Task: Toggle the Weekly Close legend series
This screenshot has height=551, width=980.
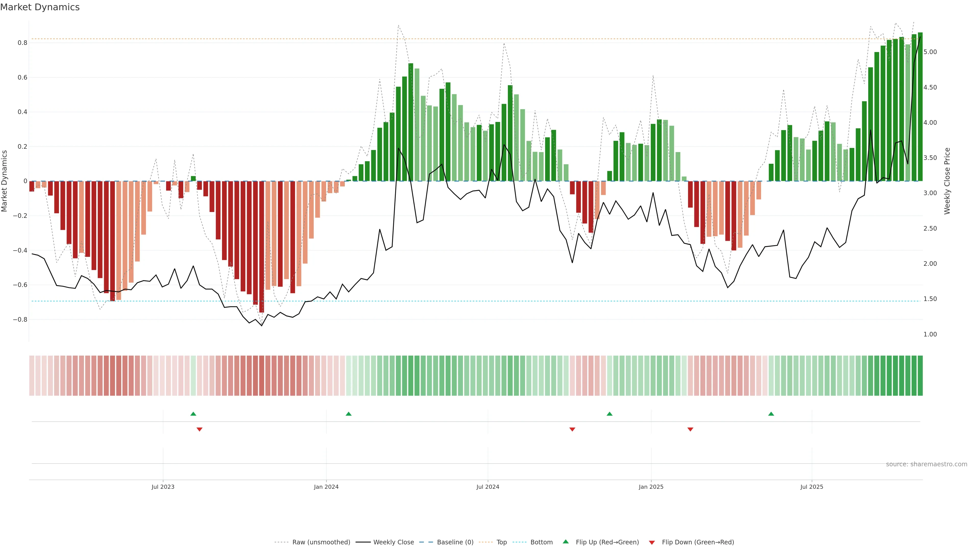Action: tap(393, 542)
